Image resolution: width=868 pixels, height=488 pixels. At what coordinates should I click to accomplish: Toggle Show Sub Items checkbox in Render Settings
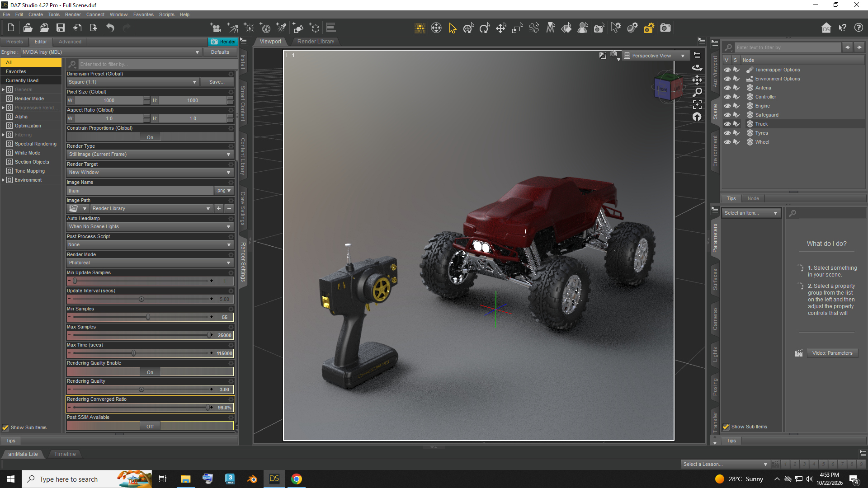tap(5, 427)
